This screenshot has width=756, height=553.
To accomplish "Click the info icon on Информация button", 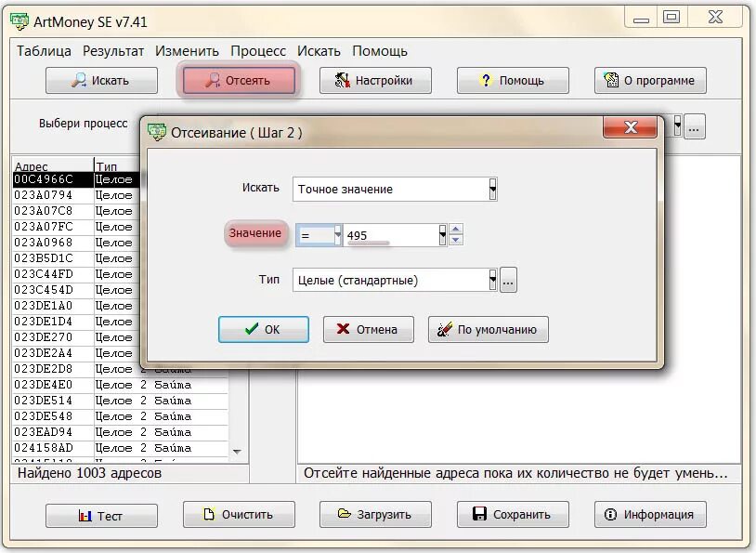I will pos(610,514).
